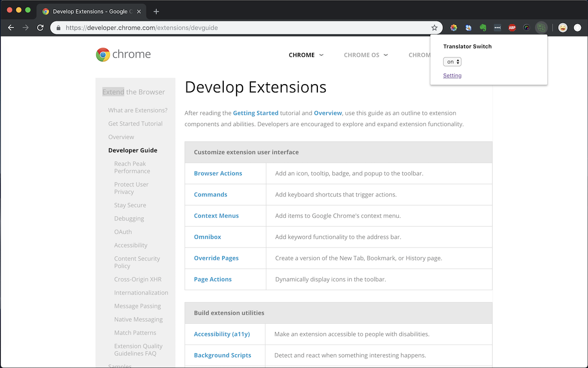This screenshot has width=588, height=368.
Task: Open a new browser tab
Action: [156, 11]
